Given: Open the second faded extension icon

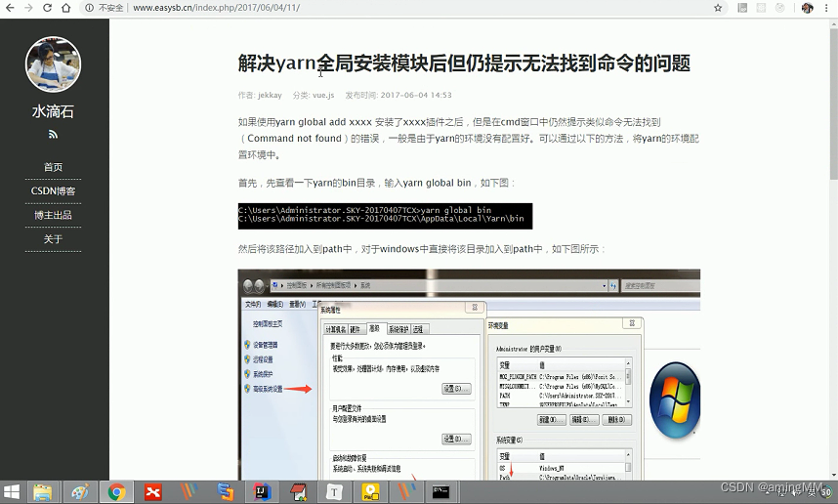Looking at the screenshot, I should click(761, 8).
